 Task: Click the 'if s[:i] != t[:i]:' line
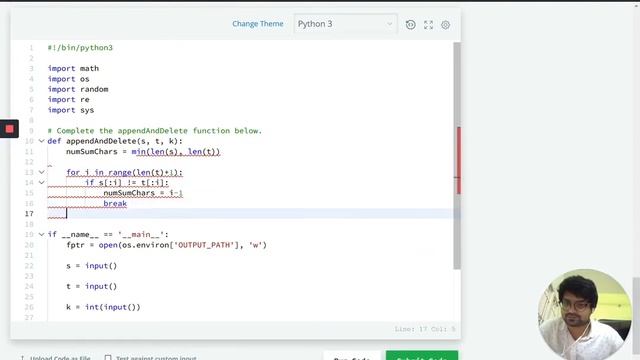[127, 182]
